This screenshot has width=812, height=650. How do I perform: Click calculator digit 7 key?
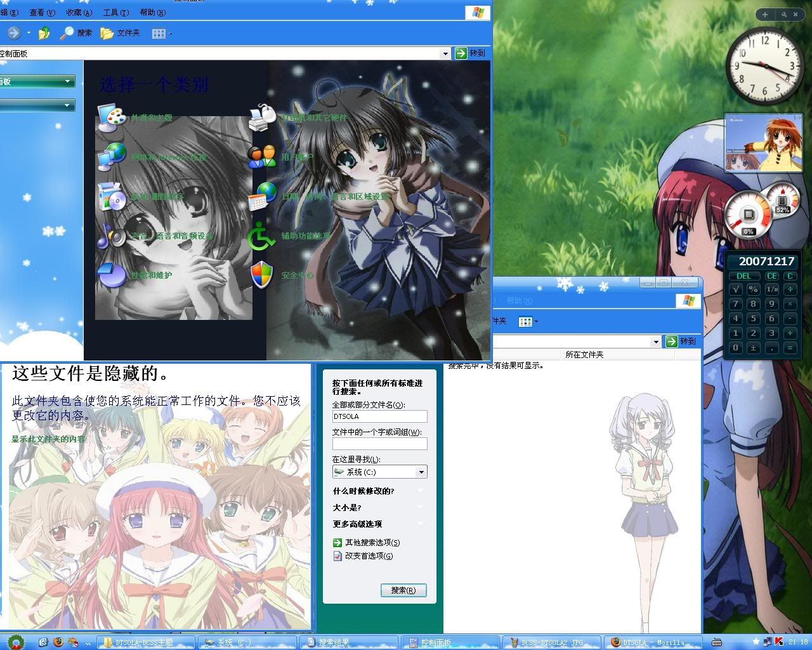click(736, 304)
